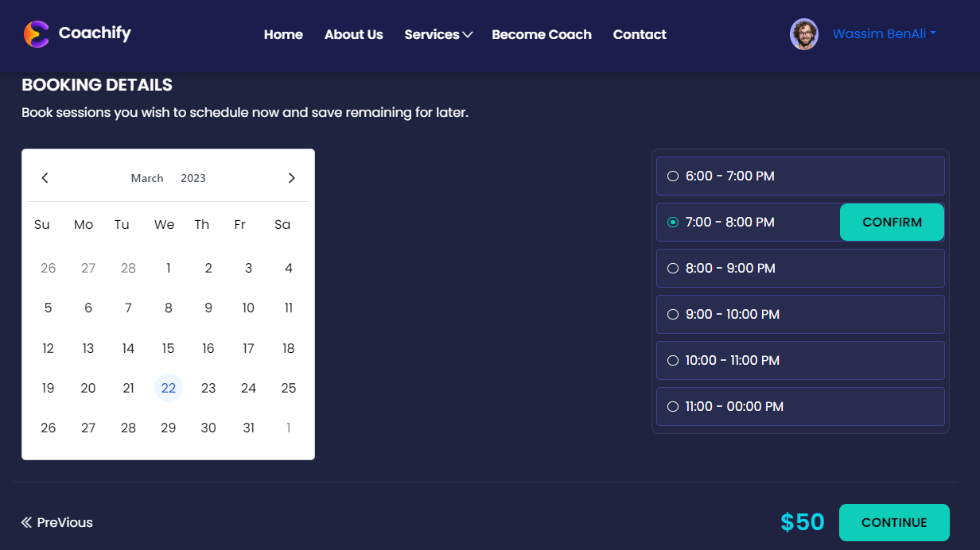Open the Contact page
The height and width of the screenshot is (550, 980).
pyautogui.click(x=639, y=34)
